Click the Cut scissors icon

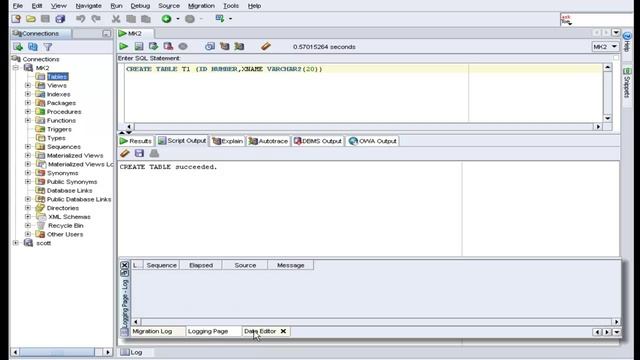(x=116, y=19)
